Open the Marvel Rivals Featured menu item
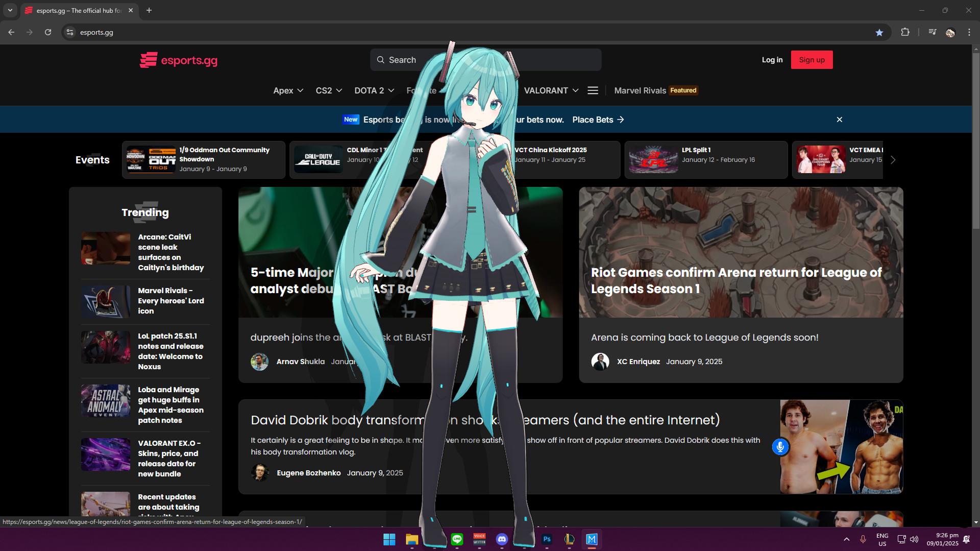The height and width of the screenshot is (551, 980). [655, 90]
